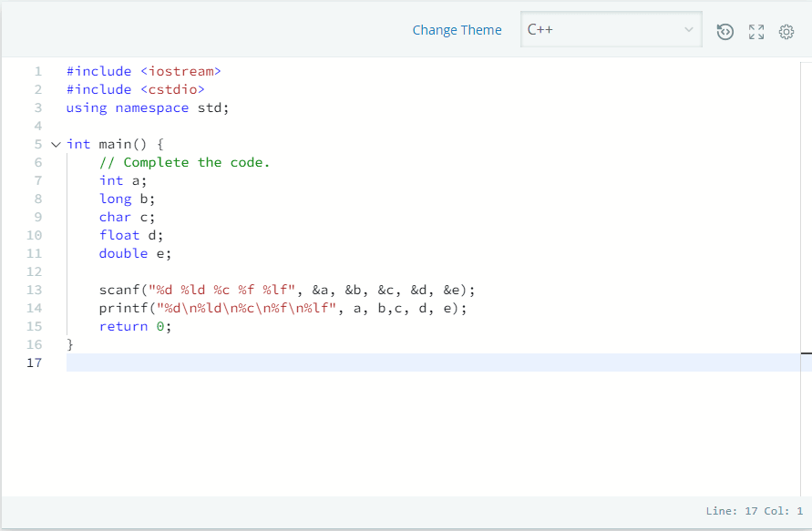Click the Change Theme link
The height and width of the screenshot is (531, 812).
(457, 30)
